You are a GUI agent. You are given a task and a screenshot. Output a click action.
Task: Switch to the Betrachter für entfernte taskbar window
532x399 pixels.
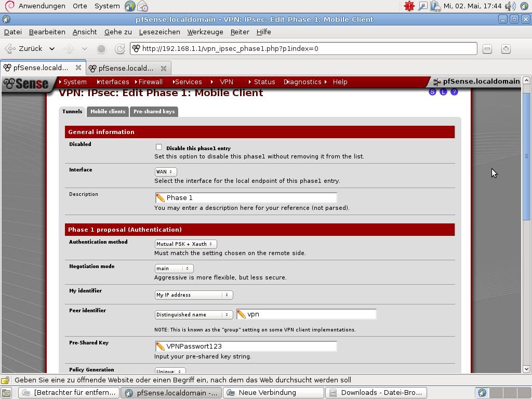69,393
